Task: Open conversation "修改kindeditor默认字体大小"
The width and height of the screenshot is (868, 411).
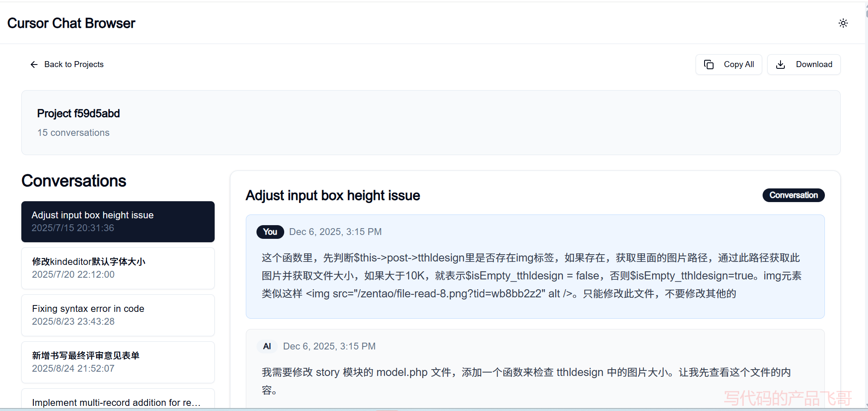Action: (118, 268)
